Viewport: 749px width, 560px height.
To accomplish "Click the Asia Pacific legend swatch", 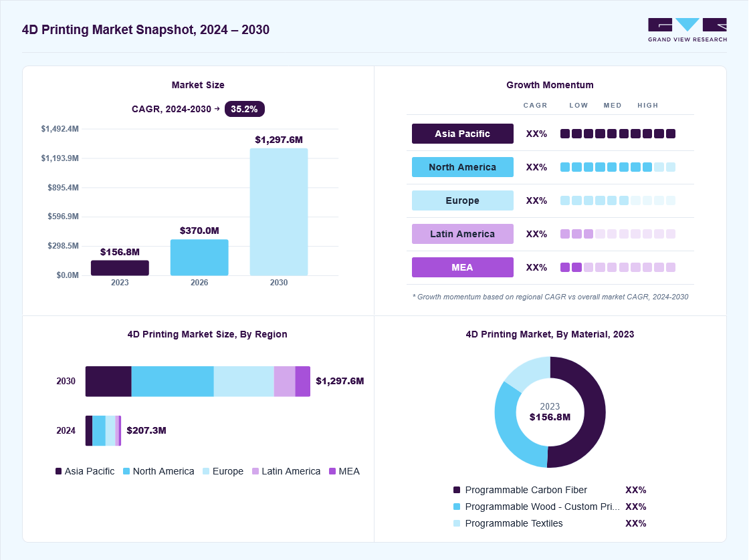I will click(x=59, y=471).
